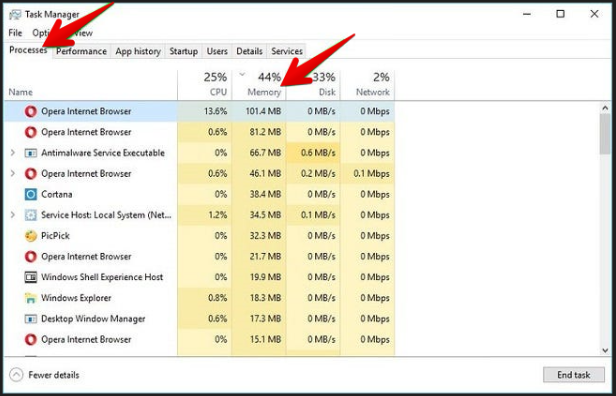The height and width of the screenshot is (396, 616).
Task: Open the App history tab
Action: tap(138, 51)
